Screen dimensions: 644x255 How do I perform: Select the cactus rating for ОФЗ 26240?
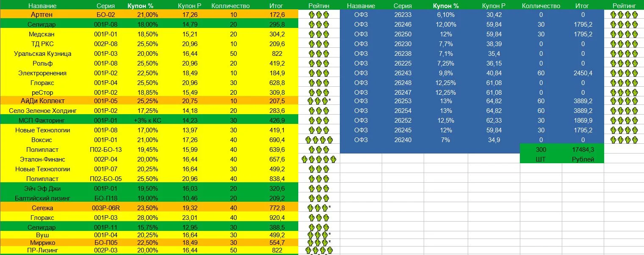[624, 140]
